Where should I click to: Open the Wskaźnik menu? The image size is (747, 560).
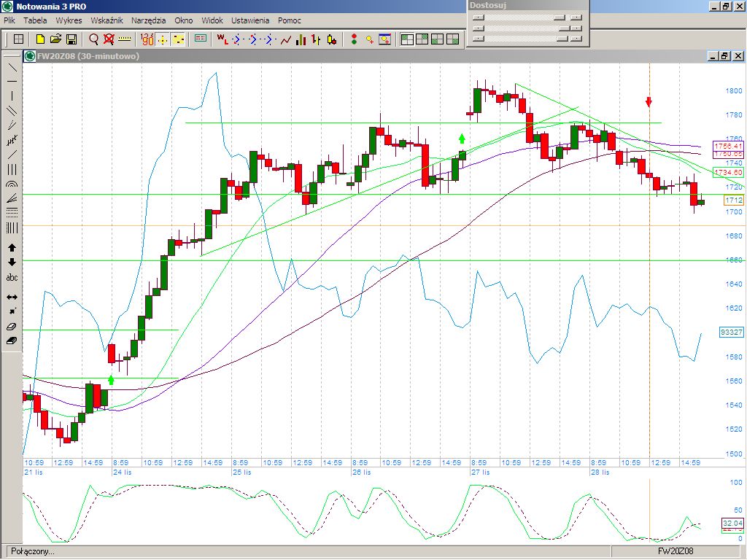click(107, 20)
